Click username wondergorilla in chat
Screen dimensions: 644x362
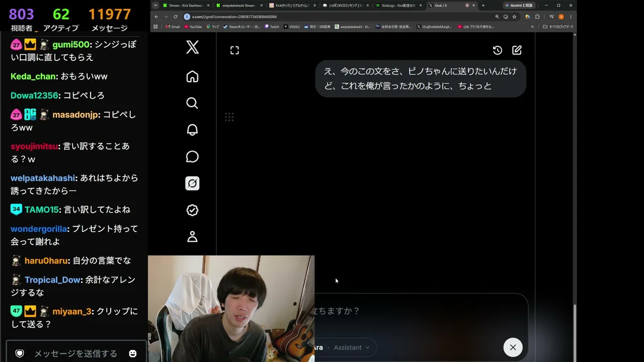(x=39, y=229)
